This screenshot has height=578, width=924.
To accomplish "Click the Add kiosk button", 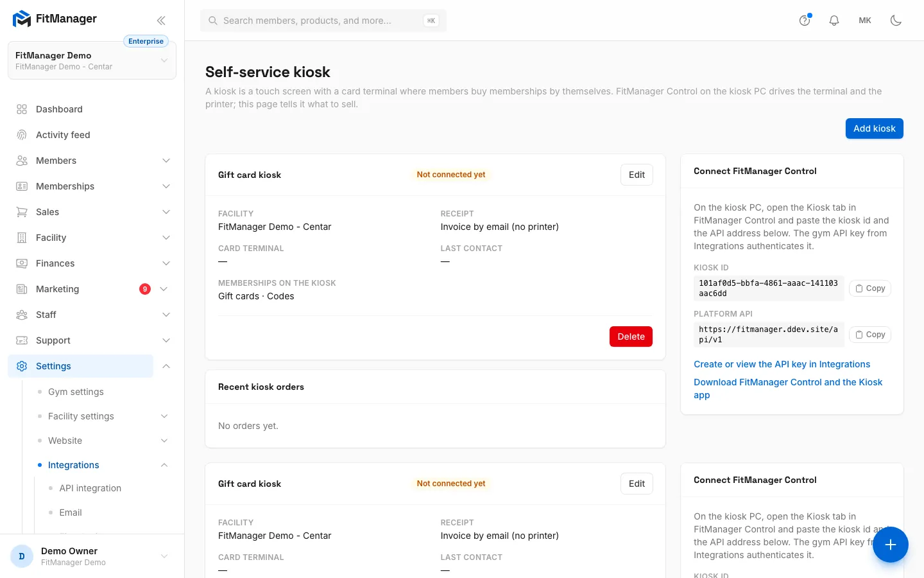I will [x=874, y=128].
